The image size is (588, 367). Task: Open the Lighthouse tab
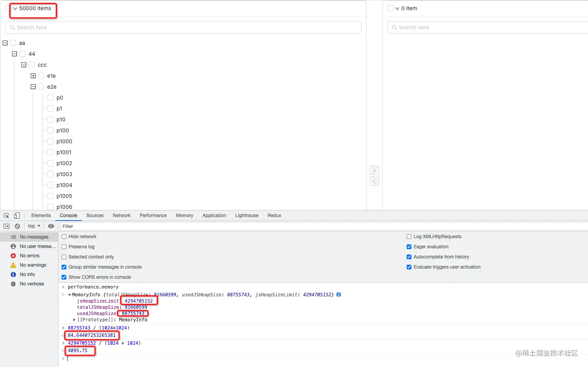(x=247, y=216)
